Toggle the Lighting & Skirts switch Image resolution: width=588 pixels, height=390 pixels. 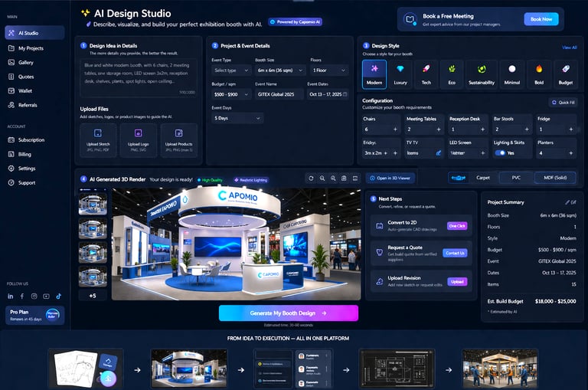point(500,153)
